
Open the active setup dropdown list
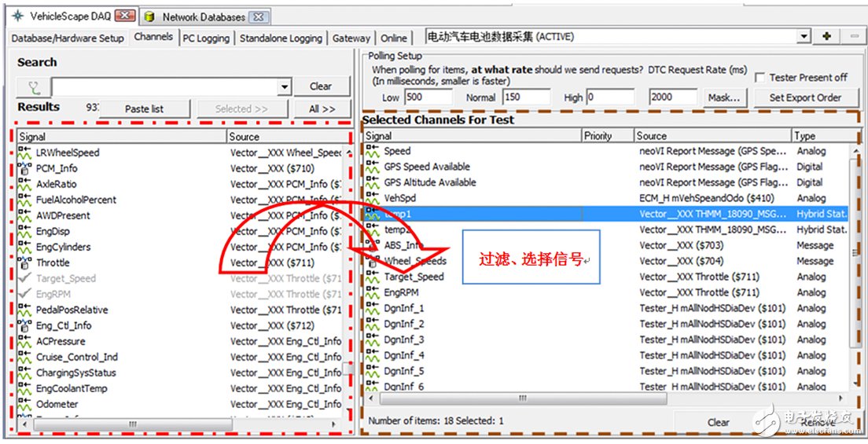(x=804, y=36)
